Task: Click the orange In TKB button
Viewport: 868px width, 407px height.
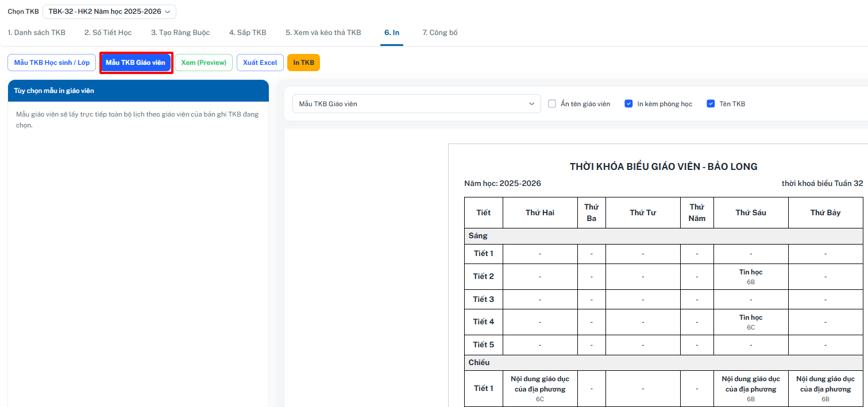Action: [303, 63]
